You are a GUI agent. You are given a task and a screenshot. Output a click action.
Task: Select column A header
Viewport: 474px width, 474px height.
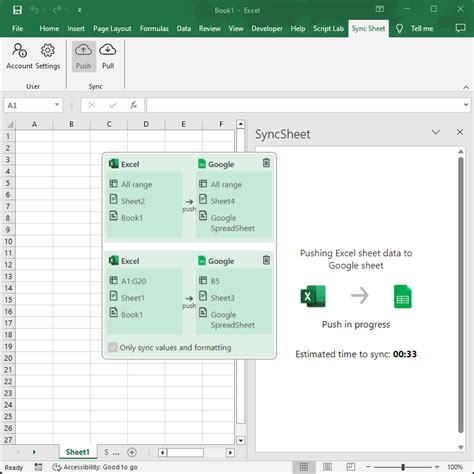(34, 124)
